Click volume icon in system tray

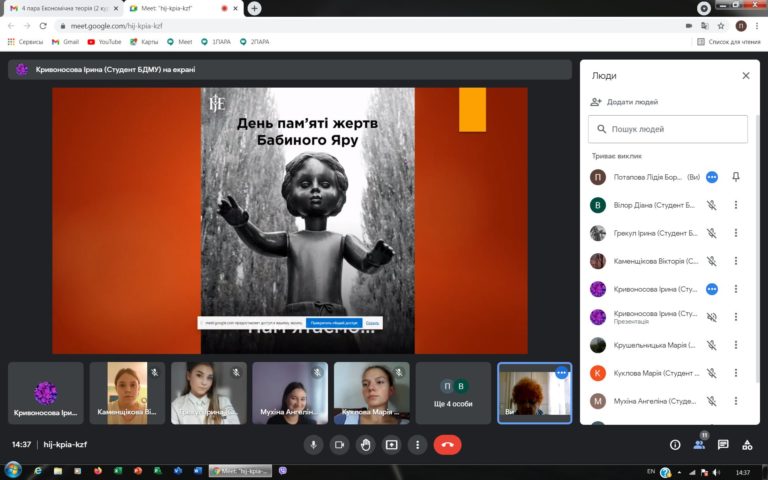tap(716, 472)
